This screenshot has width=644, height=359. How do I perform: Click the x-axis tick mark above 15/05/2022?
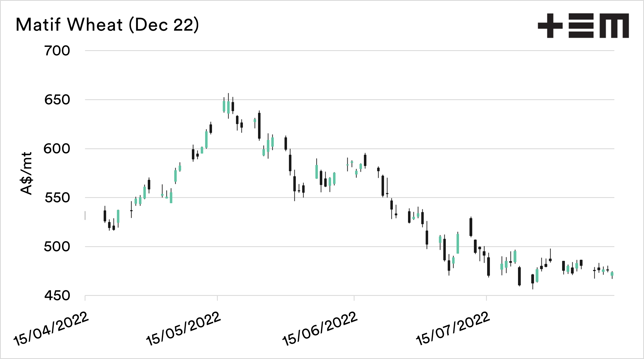pyautogui.click(x=217, y=298)
